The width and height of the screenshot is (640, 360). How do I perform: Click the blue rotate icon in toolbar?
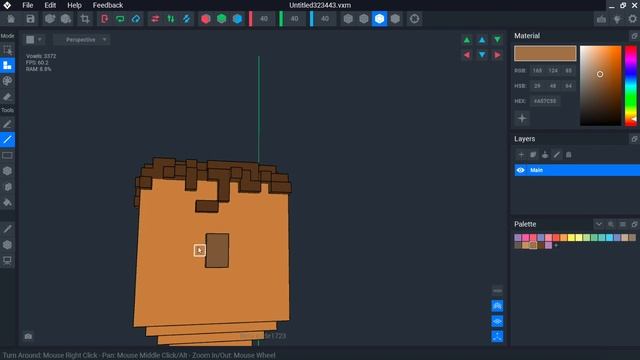pos(136,19)
